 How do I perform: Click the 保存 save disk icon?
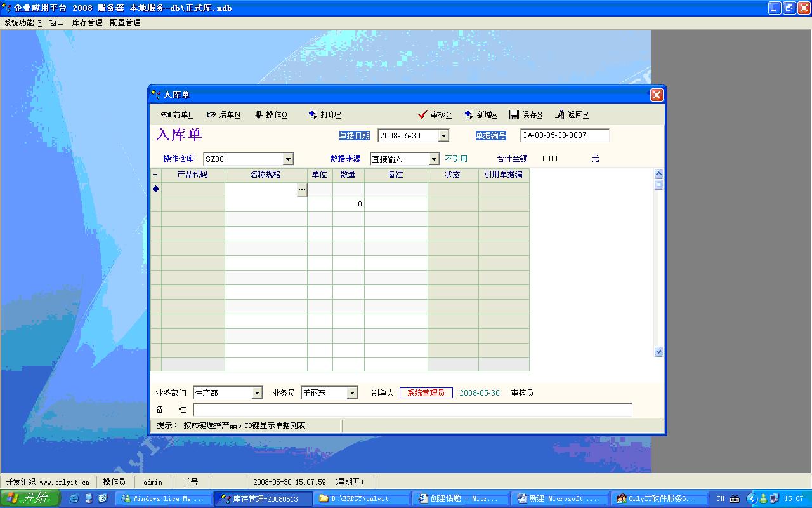514,115
